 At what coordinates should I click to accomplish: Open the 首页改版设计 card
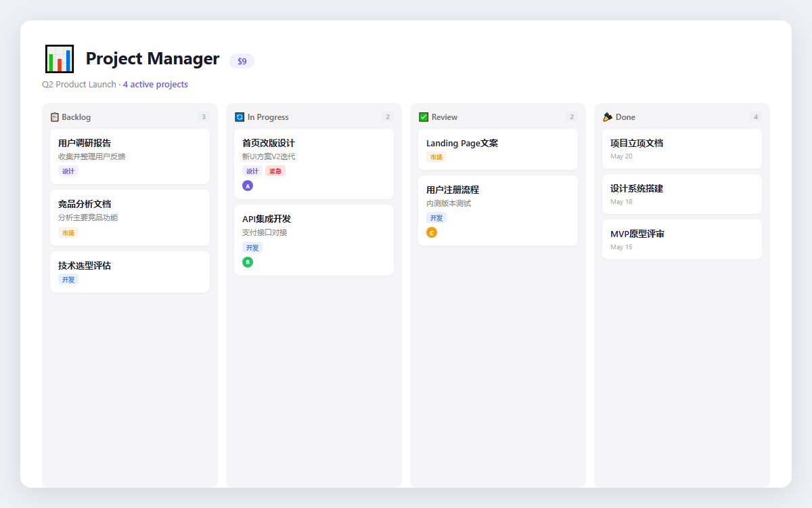click(x=314, y=164)
